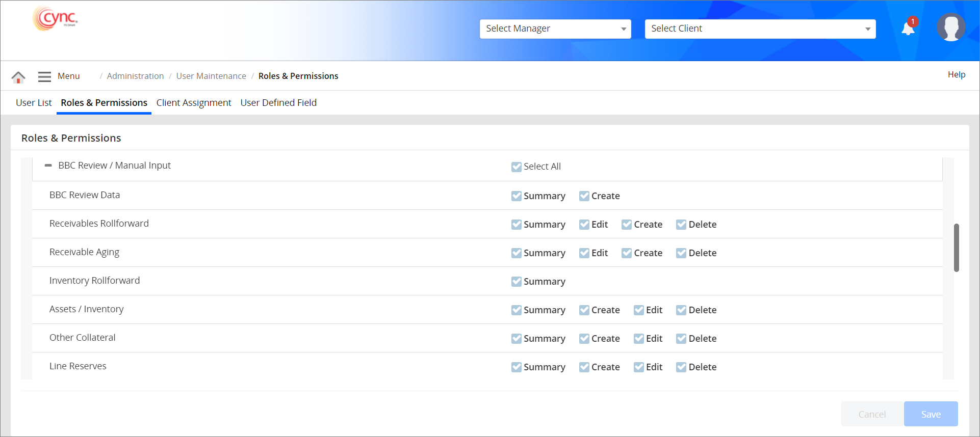Click the permissions list vertical scrollbar

tap(956, 248)
